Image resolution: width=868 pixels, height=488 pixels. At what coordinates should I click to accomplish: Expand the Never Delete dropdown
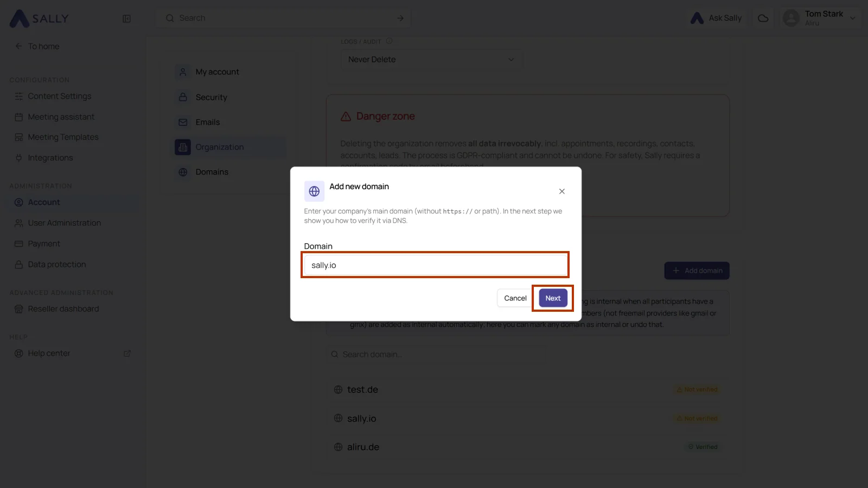point(432,60)
